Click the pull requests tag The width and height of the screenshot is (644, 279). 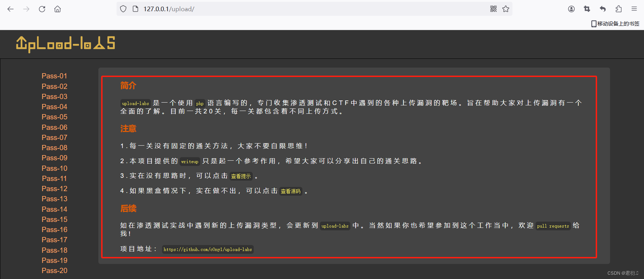pos(553,226)
